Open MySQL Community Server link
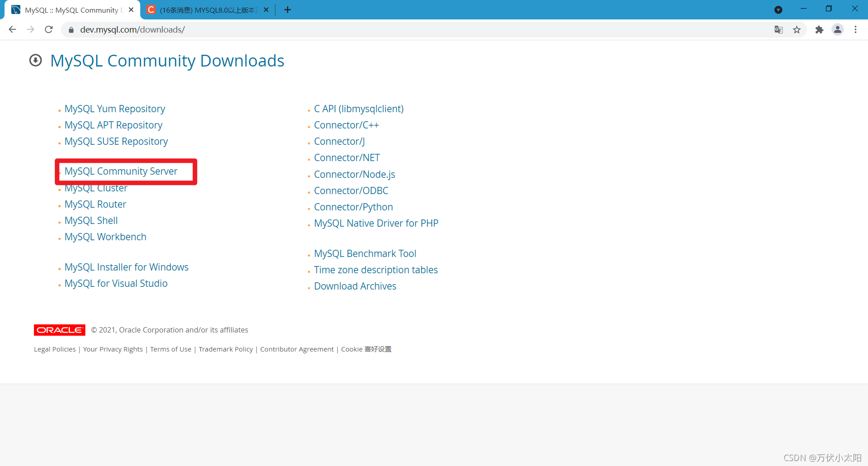Image resolution: width=868 pixels, height=466 pixels. [121, 171]
